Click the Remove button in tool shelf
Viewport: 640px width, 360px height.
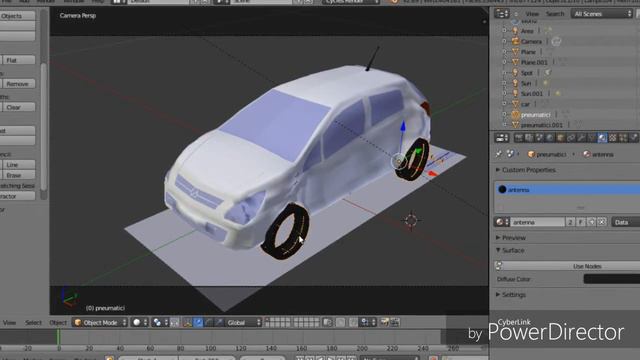pyautogui.click(x=18, y=84)
